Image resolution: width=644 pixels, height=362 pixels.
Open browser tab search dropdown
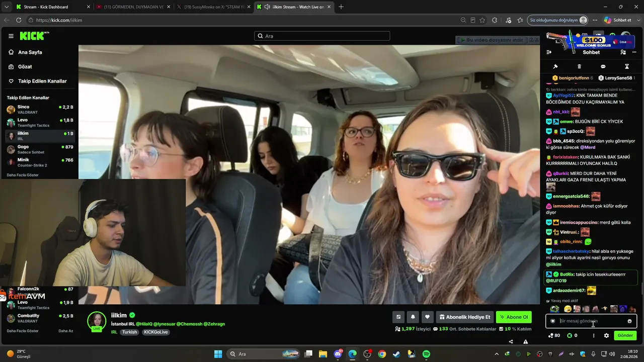tap(6, 7)
